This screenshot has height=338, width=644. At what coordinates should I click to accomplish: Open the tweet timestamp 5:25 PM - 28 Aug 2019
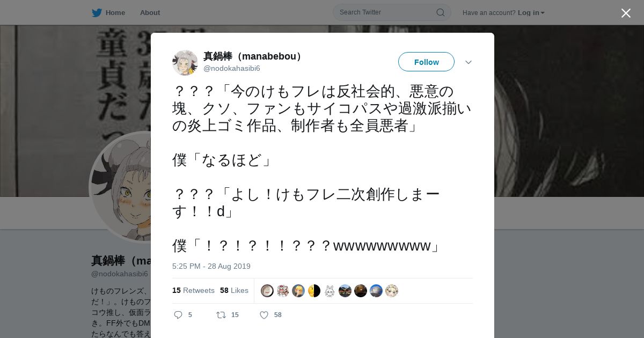click(x=211, y=266)
